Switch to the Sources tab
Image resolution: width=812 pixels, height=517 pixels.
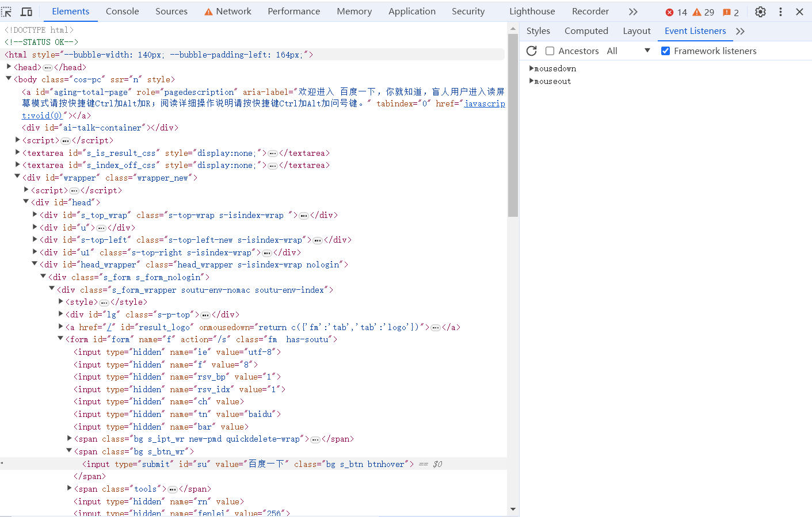171,12
